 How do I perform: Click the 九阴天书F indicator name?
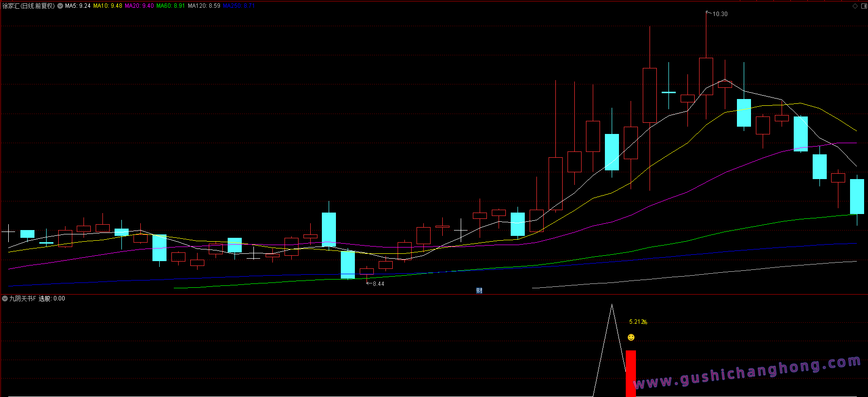(x=23, y=298)
